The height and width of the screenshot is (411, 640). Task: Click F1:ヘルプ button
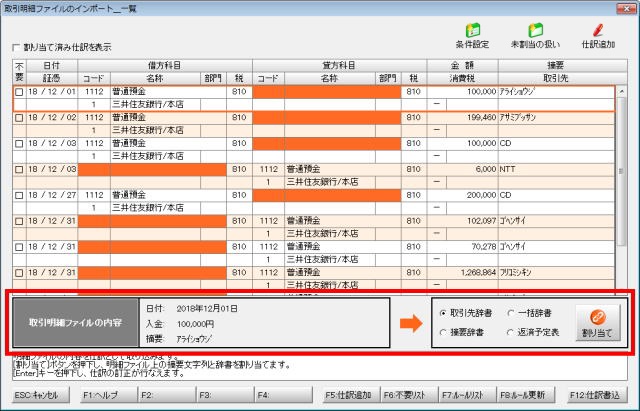[109, 395]
